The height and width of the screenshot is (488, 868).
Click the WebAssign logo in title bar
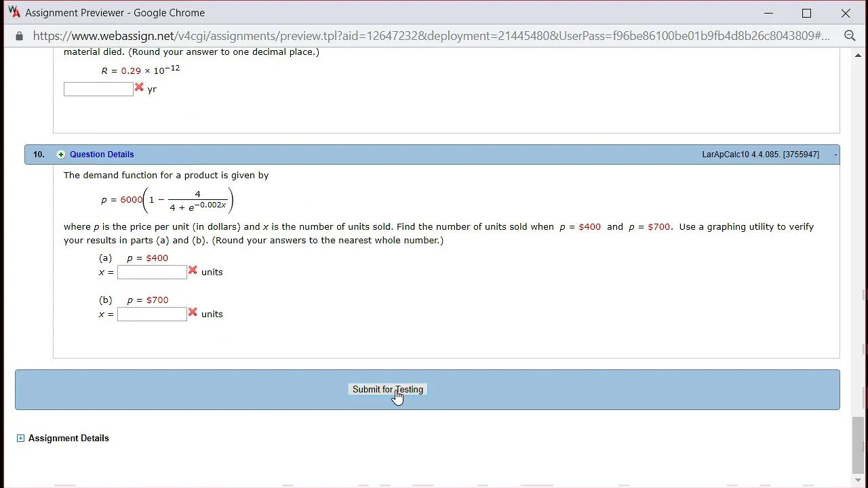pos(14,12)
